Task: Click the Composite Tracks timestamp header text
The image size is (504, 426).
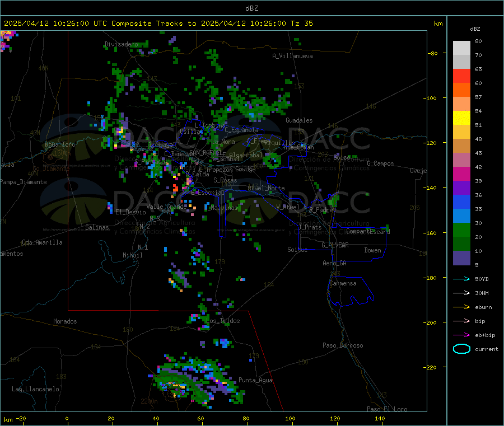Action: pos(158,24)
